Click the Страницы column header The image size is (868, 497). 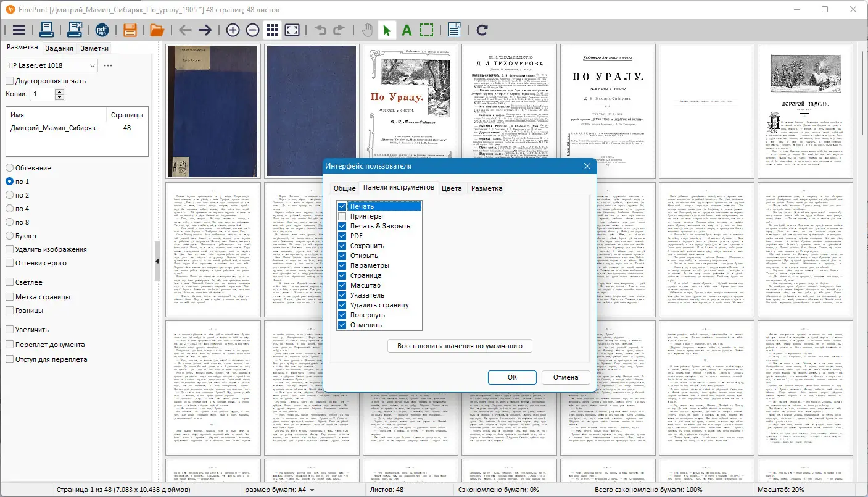click(126, 115)
